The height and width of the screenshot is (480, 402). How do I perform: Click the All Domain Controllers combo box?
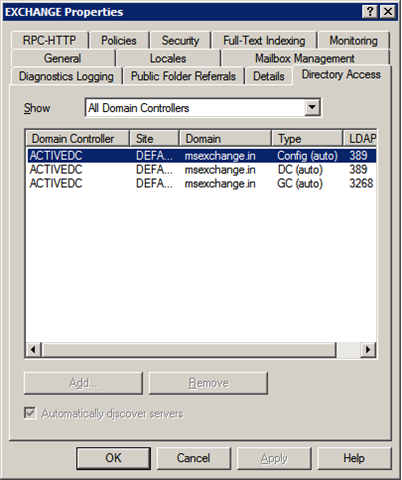[203, 107]
